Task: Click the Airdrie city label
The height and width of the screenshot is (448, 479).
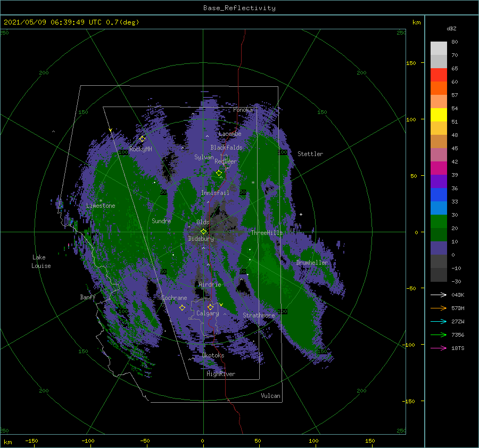Action: [x=210, y=284]
